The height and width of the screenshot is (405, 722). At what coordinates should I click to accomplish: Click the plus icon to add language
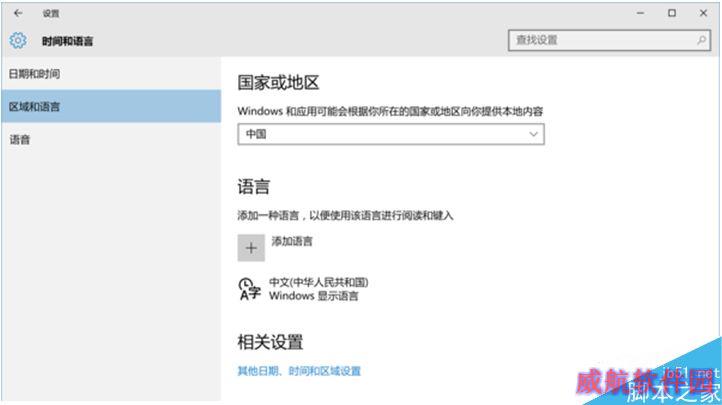click(251, 248)
